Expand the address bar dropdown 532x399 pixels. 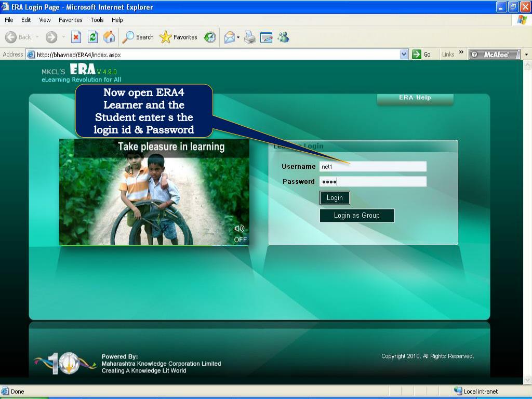tap(404, 54)
